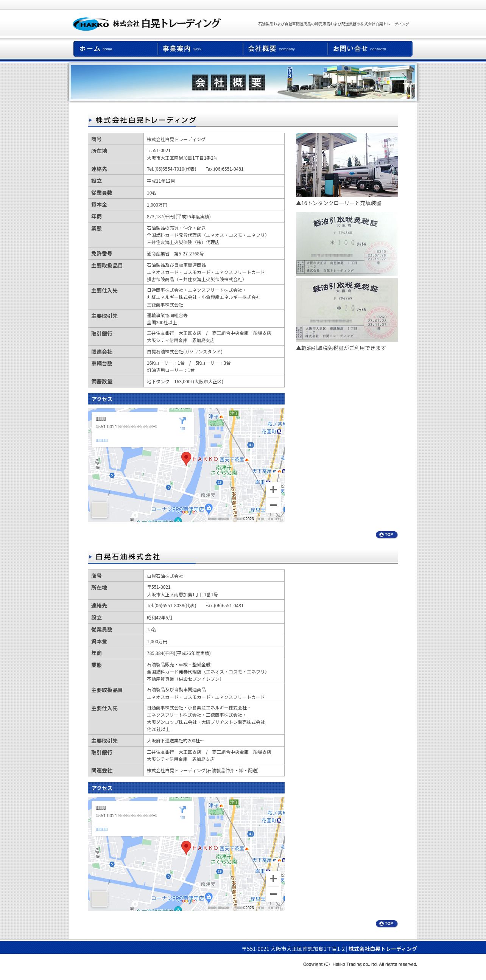Screen dimensions: 486x980
Task: Open the ホーム home menu item
Action: click(x=116, y=49)
